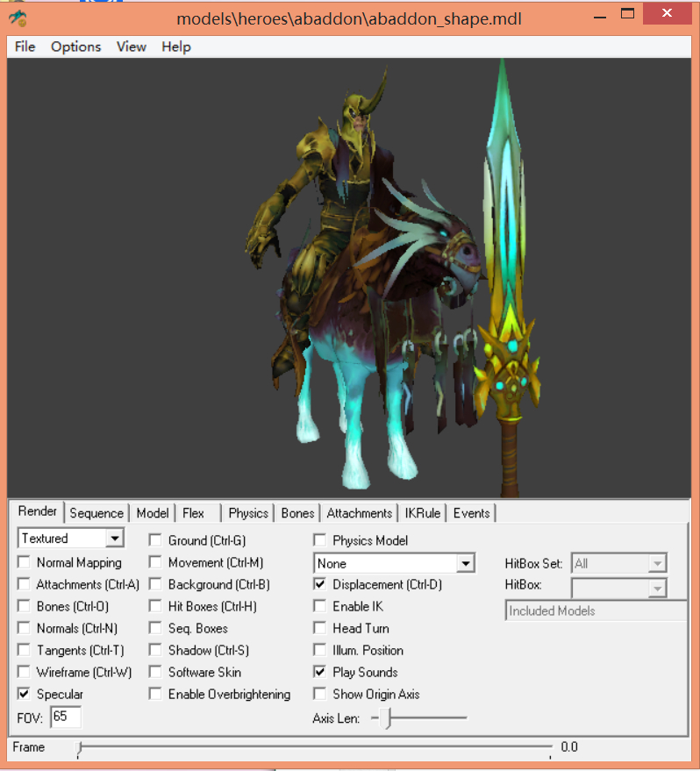Expand the Textured render mode dropdown
The height and width of the screenshot is (771, 700).
click(x=115, y=538)
